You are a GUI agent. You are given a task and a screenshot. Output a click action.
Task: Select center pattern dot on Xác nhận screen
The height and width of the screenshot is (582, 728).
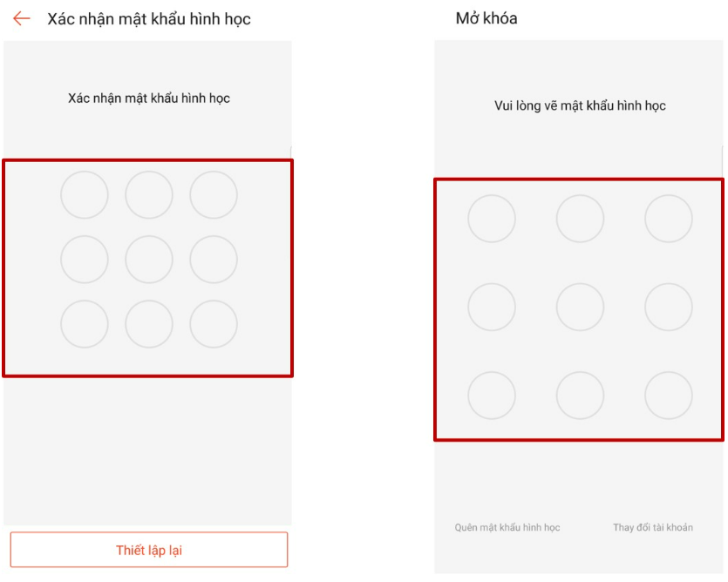point(149,260)
